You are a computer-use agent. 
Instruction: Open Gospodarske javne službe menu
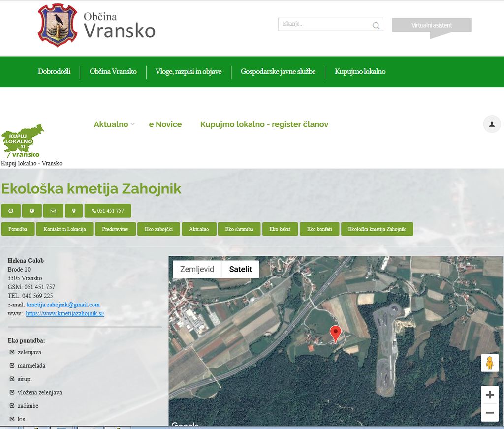278,72
